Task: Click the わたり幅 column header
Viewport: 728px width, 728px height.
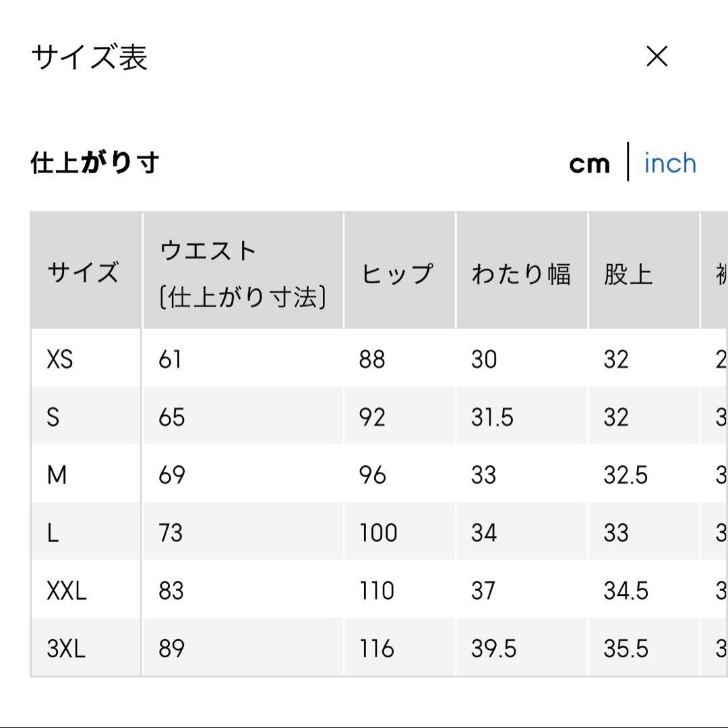Action: tap(521, 274)
